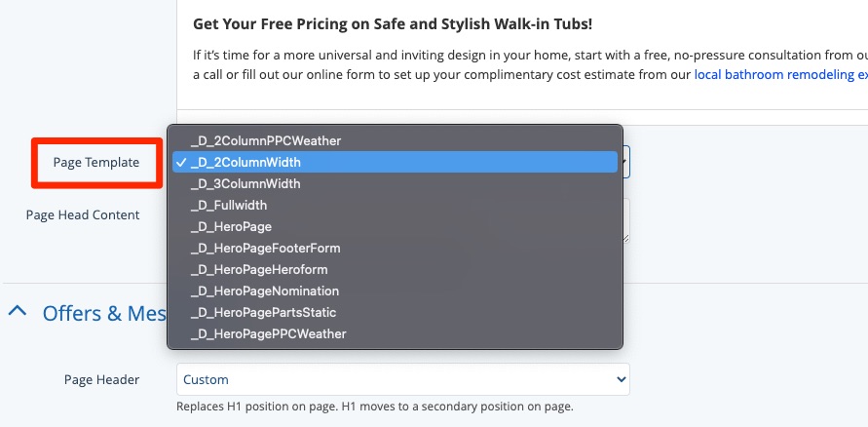Click the Page Head Content label
The width and height of the screenshot is (868, 427).
pyautogui.click(x=83, y=214)
